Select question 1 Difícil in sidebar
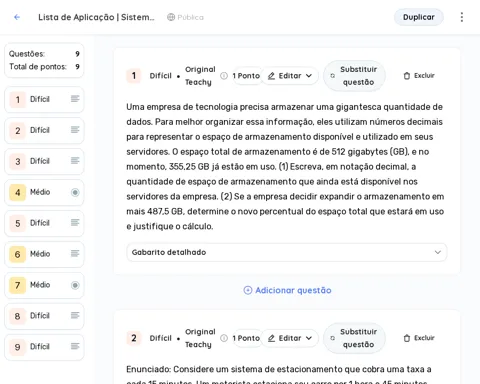The width and height of the screenshot is (480, 384). coord(44,99)
